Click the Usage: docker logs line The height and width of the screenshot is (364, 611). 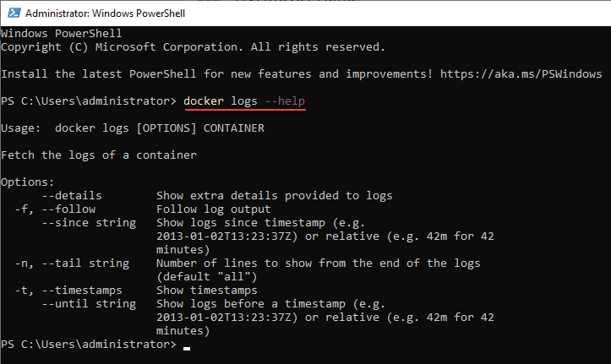[x=133, y=128]
